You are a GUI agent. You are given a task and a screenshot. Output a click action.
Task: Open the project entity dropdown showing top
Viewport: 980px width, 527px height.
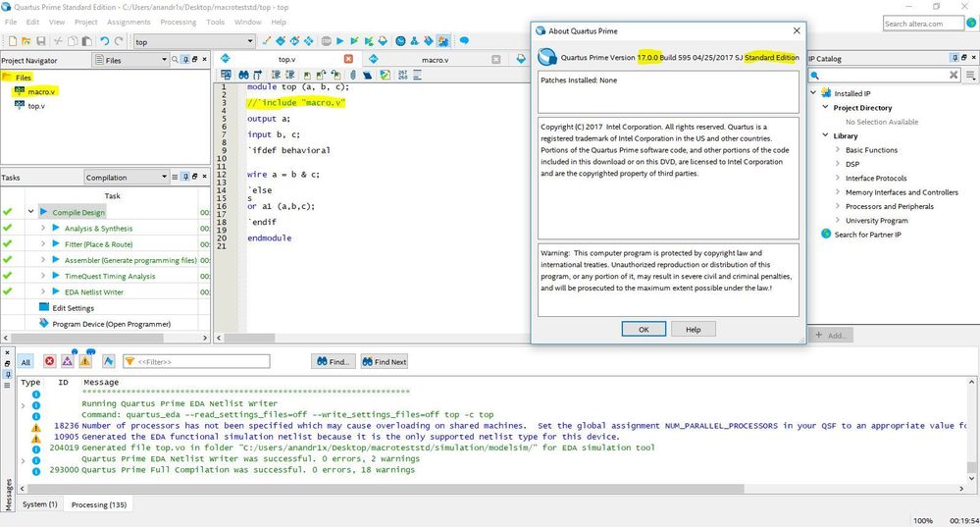point(193,41)
